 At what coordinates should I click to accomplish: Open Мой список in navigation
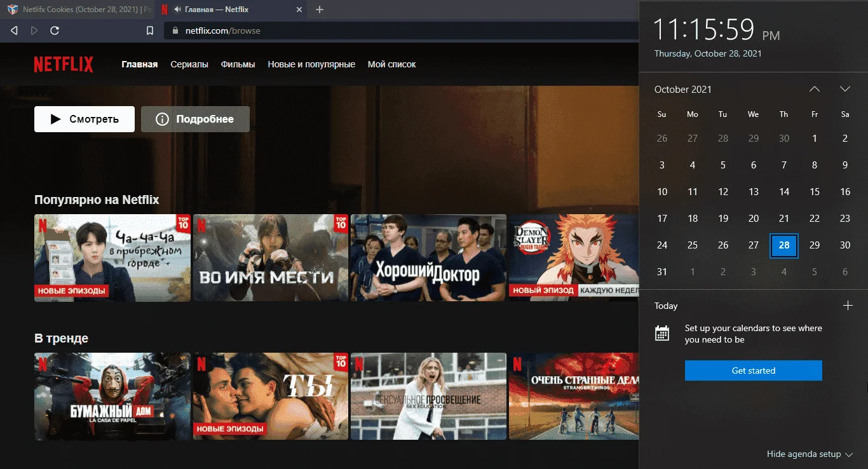pos(392,64)
